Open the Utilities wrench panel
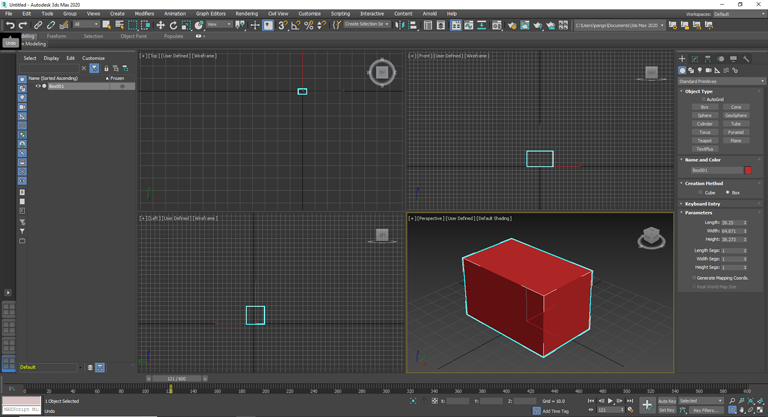The image size is (768, 417). coord(746,59)
